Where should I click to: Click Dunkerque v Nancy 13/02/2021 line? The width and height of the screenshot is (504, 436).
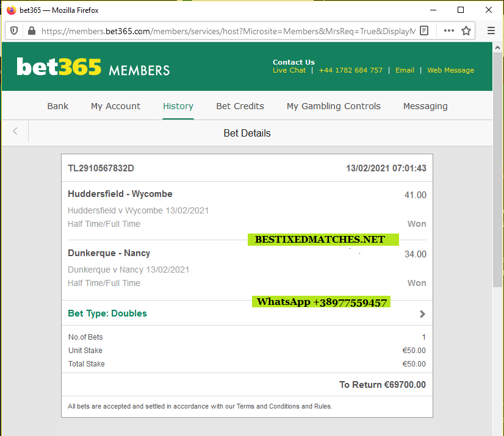tap(128, 270)
